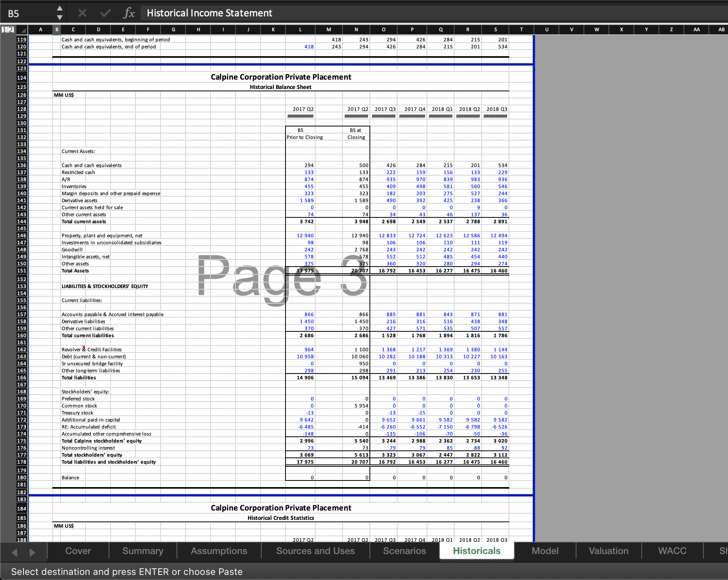Select the Sr unsecured bridge facility value 950

(356, 364)
